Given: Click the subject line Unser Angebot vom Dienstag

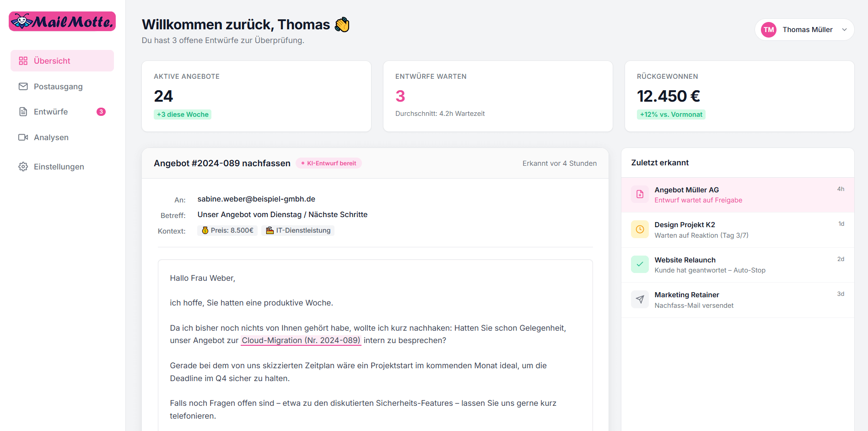Looking at the screenshot, I should point(282,214).
